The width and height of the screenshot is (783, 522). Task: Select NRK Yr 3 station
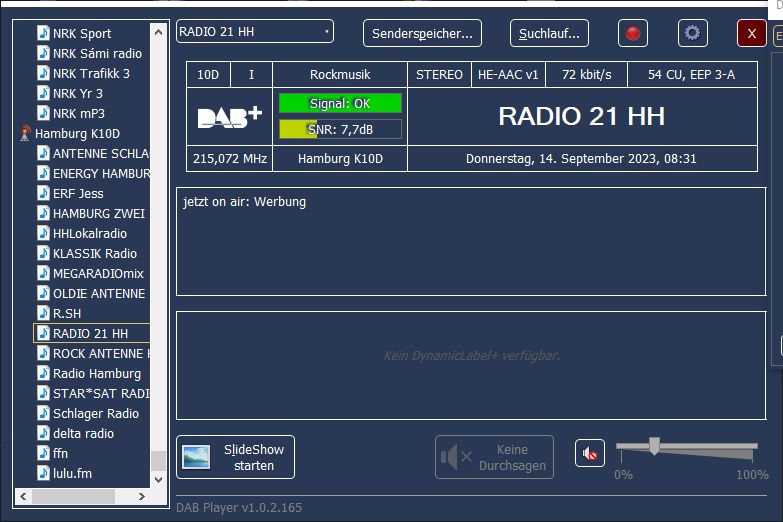[78, 93]
